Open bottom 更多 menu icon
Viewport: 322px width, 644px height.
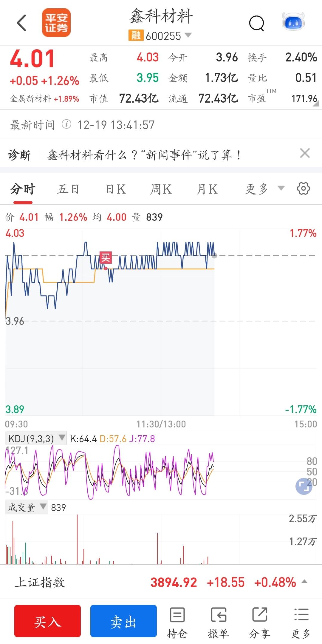(x=301, y=623)
